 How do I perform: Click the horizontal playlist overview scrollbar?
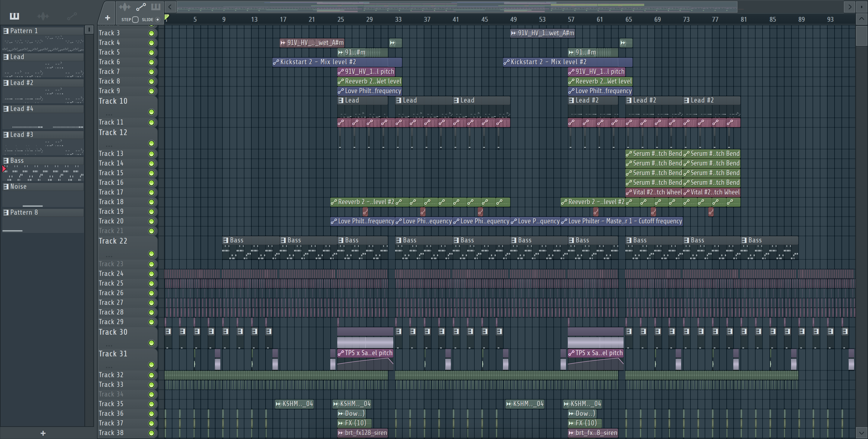point(457,7)
